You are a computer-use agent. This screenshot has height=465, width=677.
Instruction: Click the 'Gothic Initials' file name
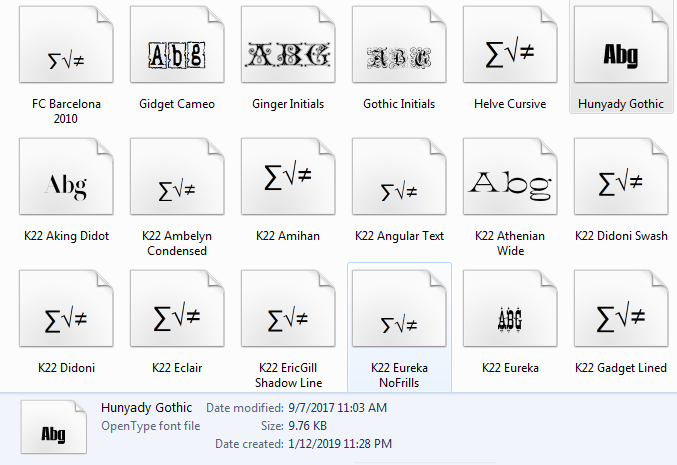[x=399, y=104]
